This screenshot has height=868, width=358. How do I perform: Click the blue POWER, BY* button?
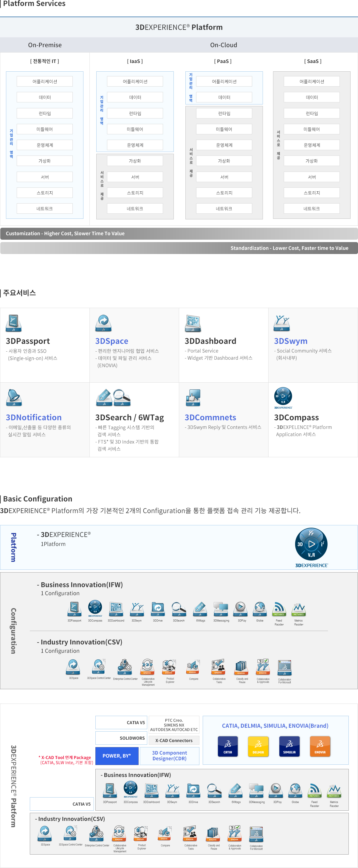(117, 756)
